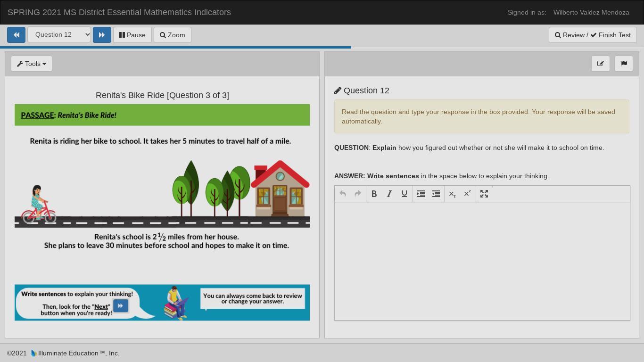Viewport: 644px width, 362px height.
Task: Redo the last edit in editor
Action: (x=358, y=194)
